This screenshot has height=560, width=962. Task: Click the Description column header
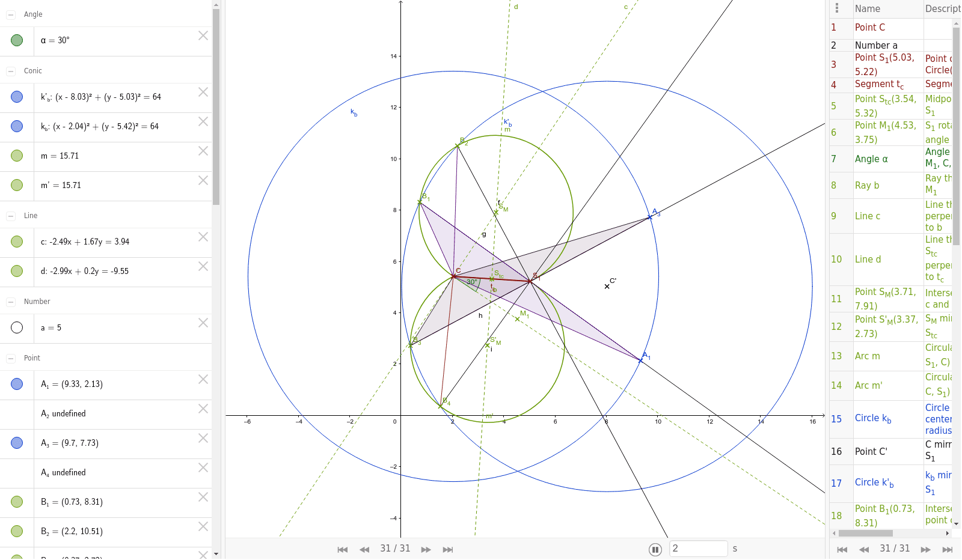(943, 9)
